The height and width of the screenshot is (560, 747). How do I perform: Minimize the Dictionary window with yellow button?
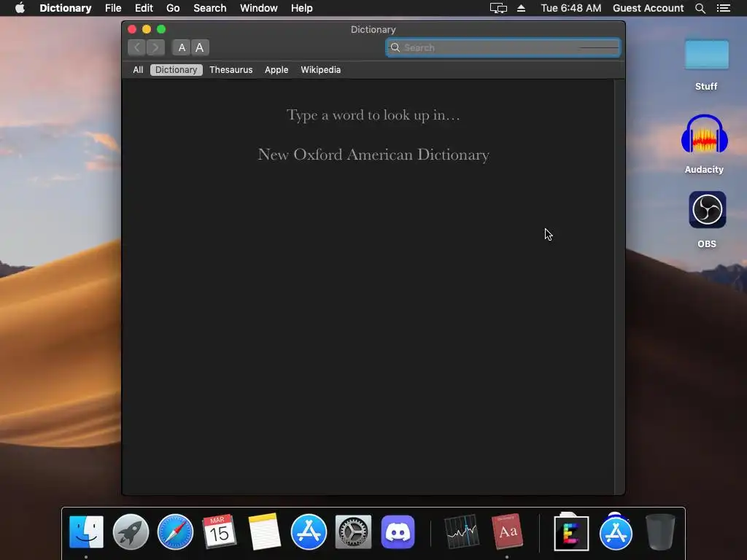[147, 29]
